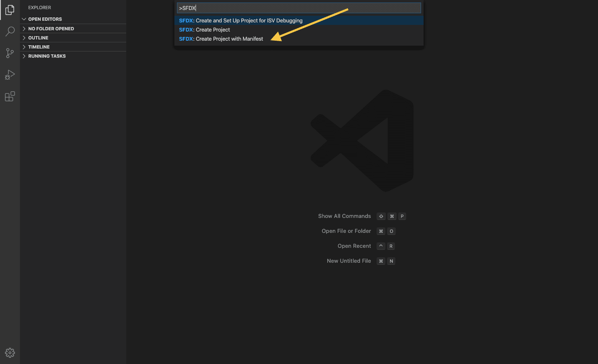Expand the Outline section chevron
598x364 pixels.
(x=24, y=38)
